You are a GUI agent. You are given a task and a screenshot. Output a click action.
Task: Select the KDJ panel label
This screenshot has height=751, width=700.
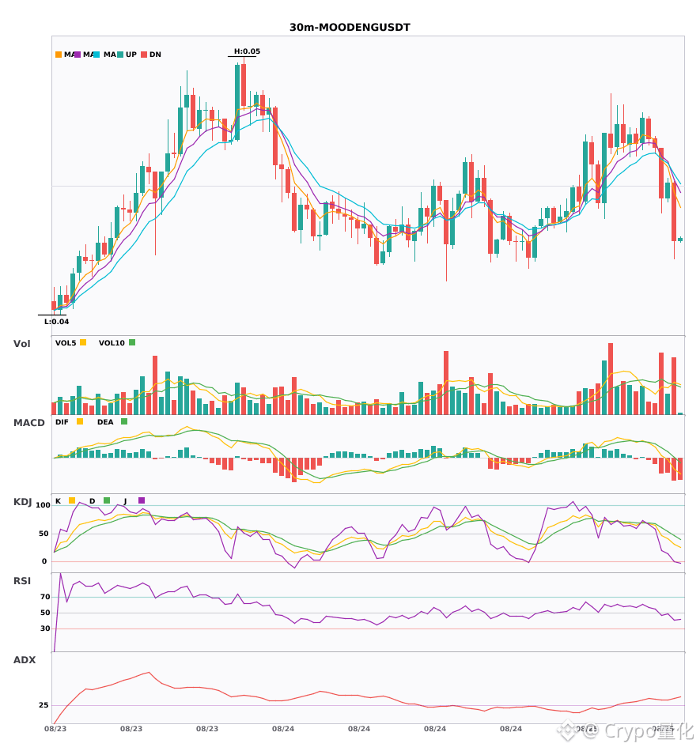[x=22, y=502]
